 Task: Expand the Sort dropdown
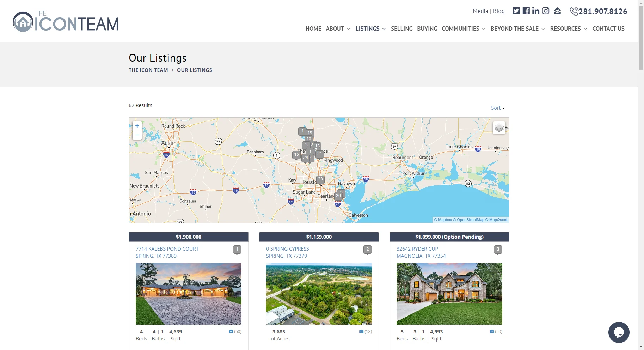tap(498, 108)
